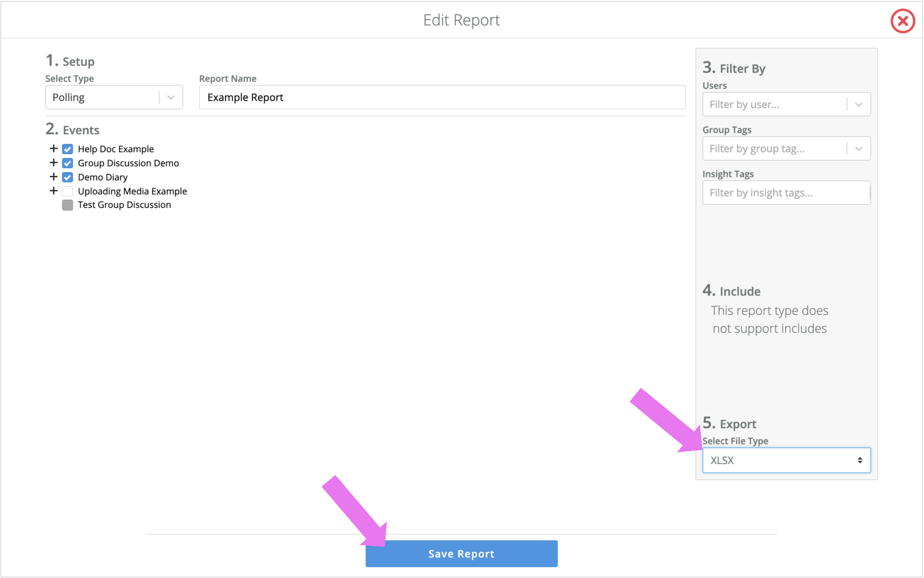924x578 pixels.
Task: Click the Report Name text field
Action: coord(442,97)
